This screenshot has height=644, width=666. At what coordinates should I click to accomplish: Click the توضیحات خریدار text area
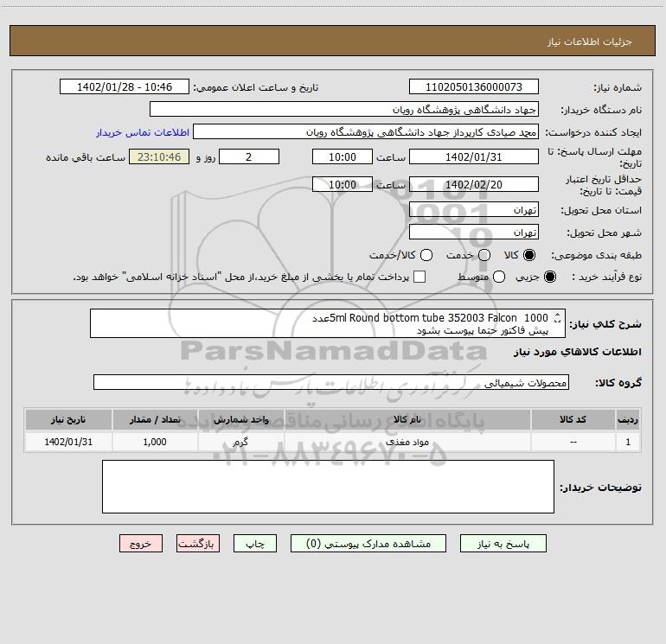click(328, 487)
